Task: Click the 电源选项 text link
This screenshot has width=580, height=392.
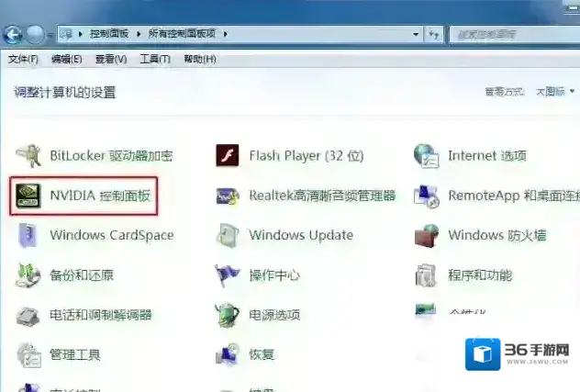Action: point(274,315)
